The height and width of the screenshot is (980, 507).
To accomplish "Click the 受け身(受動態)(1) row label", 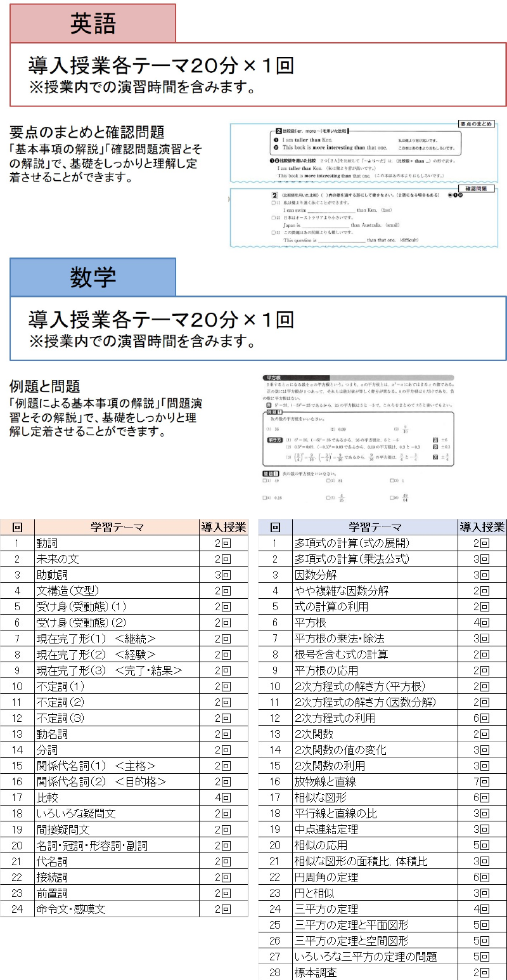I will coord(117,606).
